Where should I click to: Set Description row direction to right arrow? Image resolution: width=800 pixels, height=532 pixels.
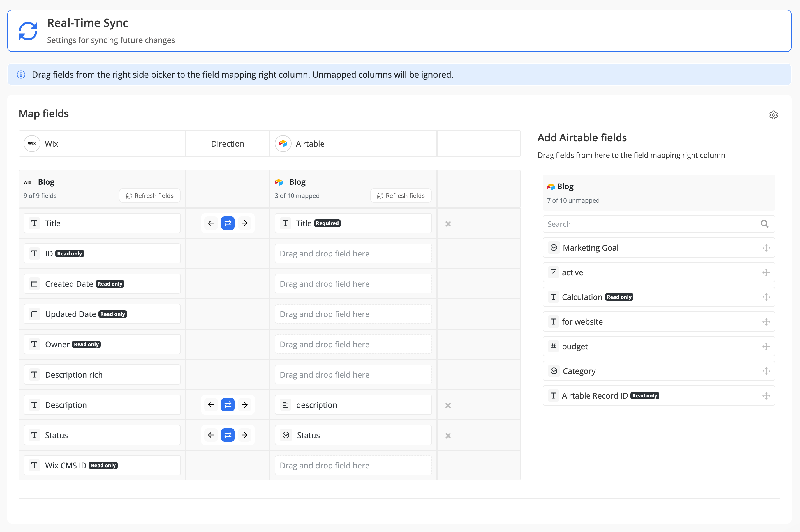(x=245, y=405)
